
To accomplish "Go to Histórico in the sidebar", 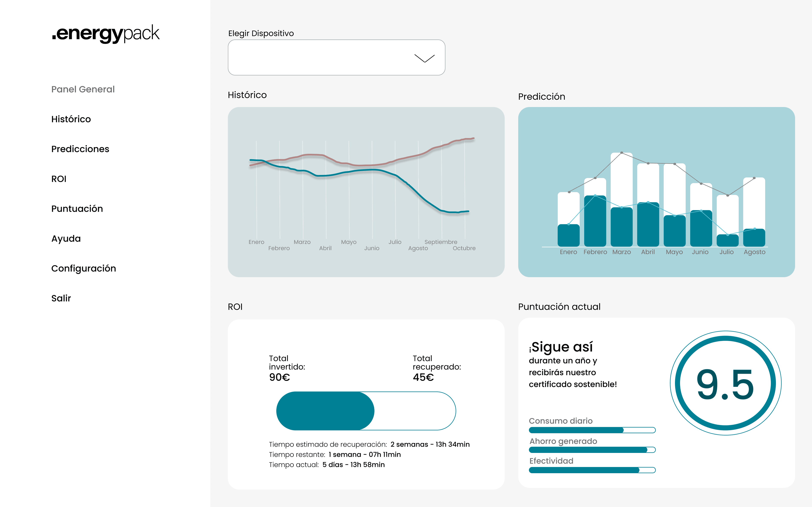I will [71, 119].
